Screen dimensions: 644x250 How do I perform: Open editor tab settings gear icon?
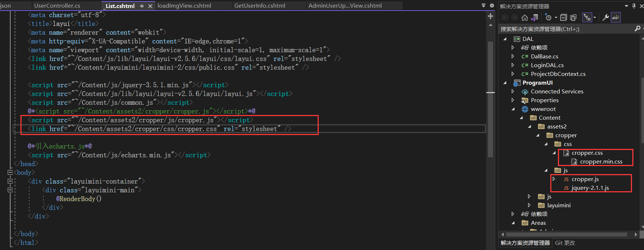tap(492, 5)
